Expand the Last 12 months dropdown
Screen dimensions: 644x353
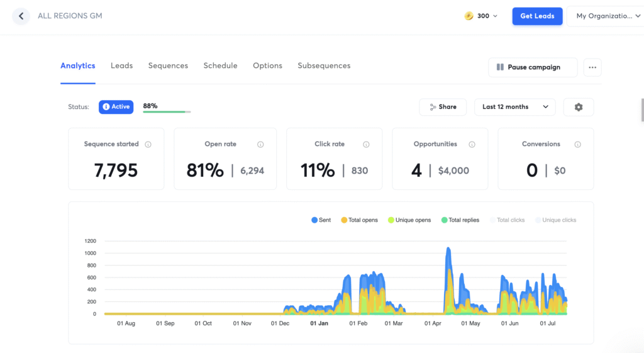pyautogui.click(x=514, y=107)
